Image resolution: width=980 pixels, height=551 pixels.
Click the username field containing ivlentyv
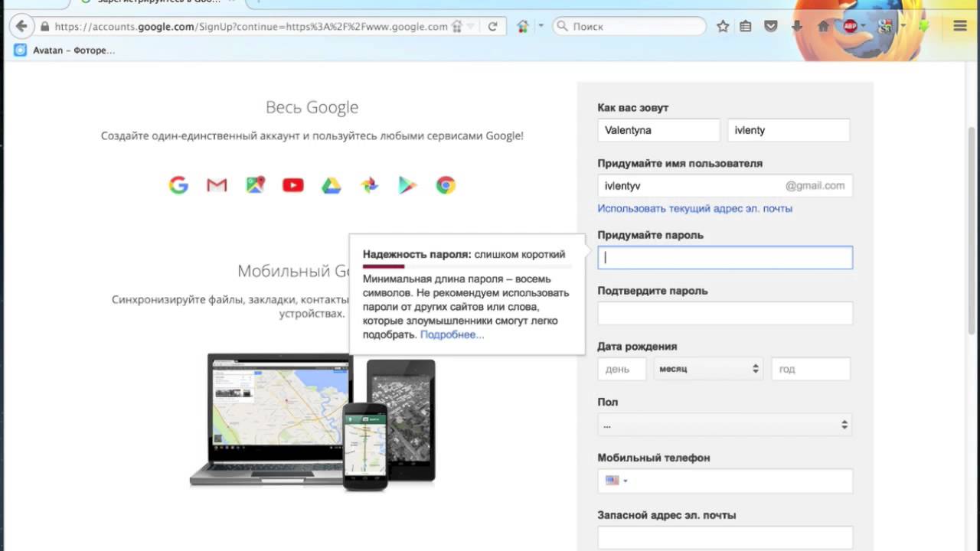(725, 186)
